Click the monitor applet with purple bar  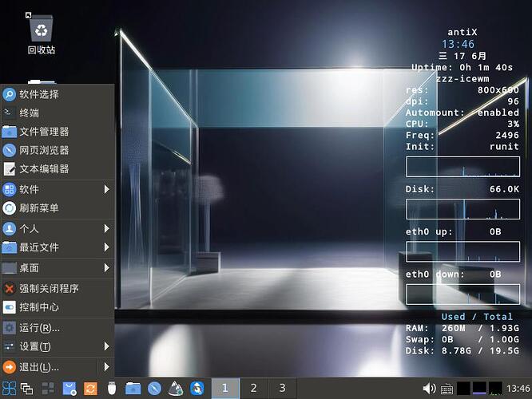coord(479,389)
